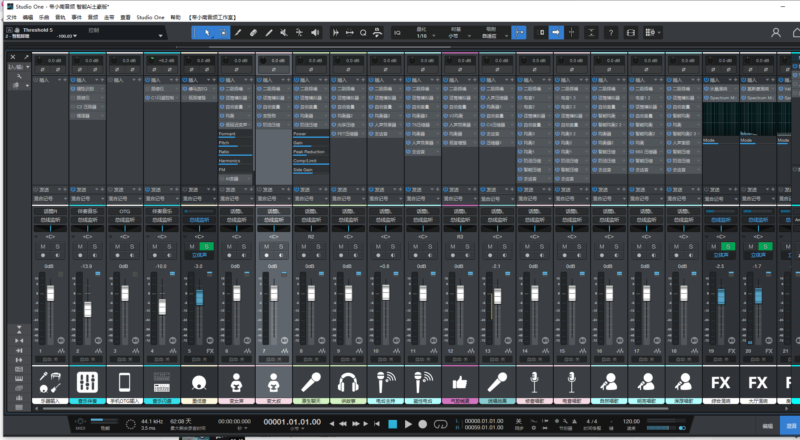Click the automation mode button on channel 1
The width and height of the screenshot is (800, 440).
point(50,359)
